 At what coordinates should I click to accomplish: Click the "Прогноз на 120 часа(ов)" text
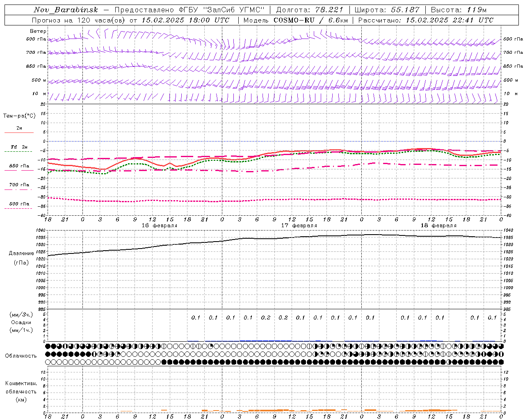coord(79,20)
